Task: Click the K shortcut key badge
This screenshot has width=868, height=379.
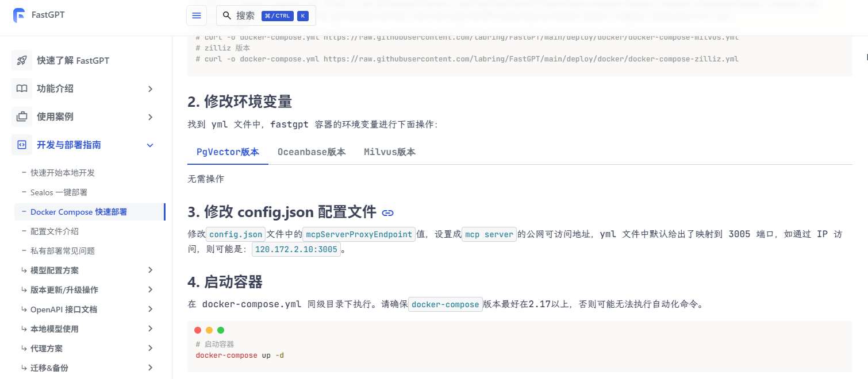Action: [x=303, y=16]
